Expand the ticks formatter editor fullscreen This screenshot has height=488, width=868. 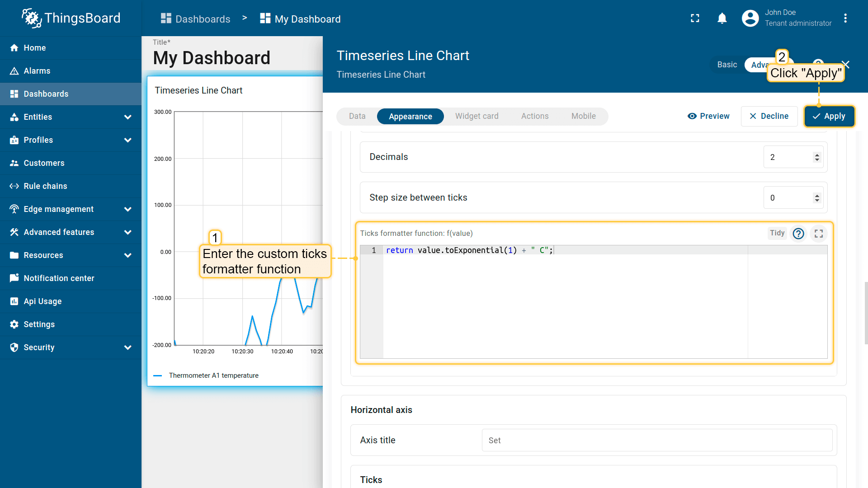[818, 233]
